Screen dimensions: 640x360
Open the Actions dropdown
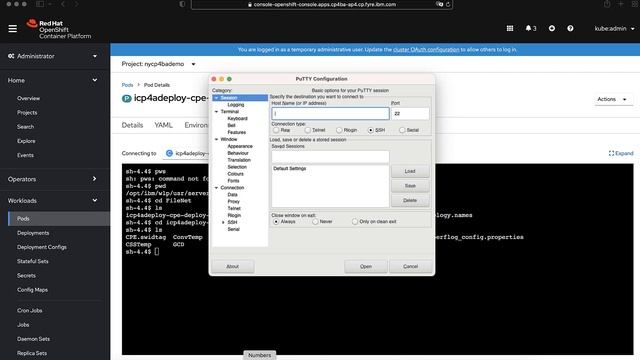(x=612, y=99)
